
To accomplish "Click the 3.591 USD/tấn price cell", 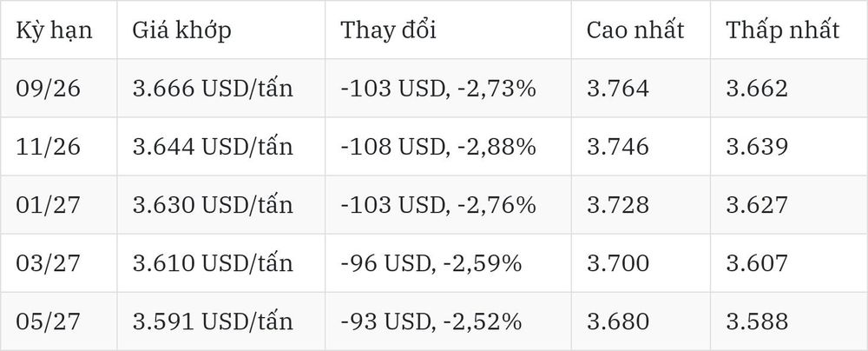I will click(x=213, y=321).
